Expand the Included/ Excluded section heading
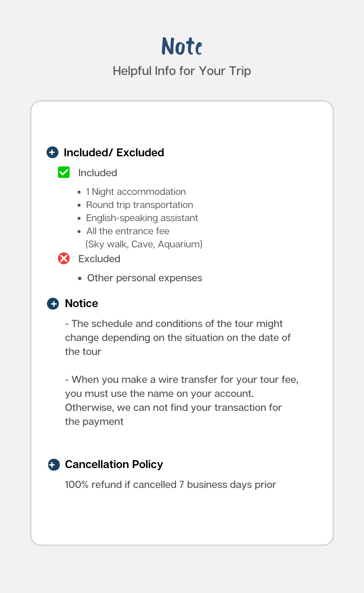Screen dimensions: 364x593 pos(113,152)
